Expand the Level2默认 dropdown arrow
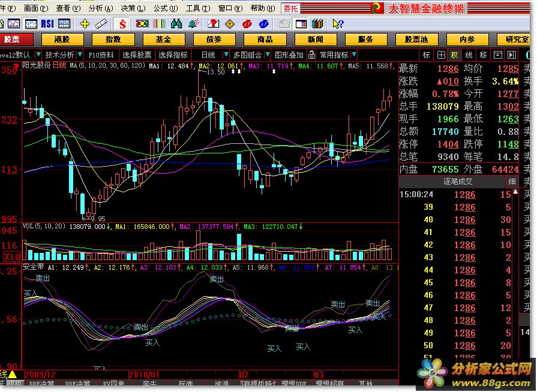537x392 pixels. tap(38, 55)
